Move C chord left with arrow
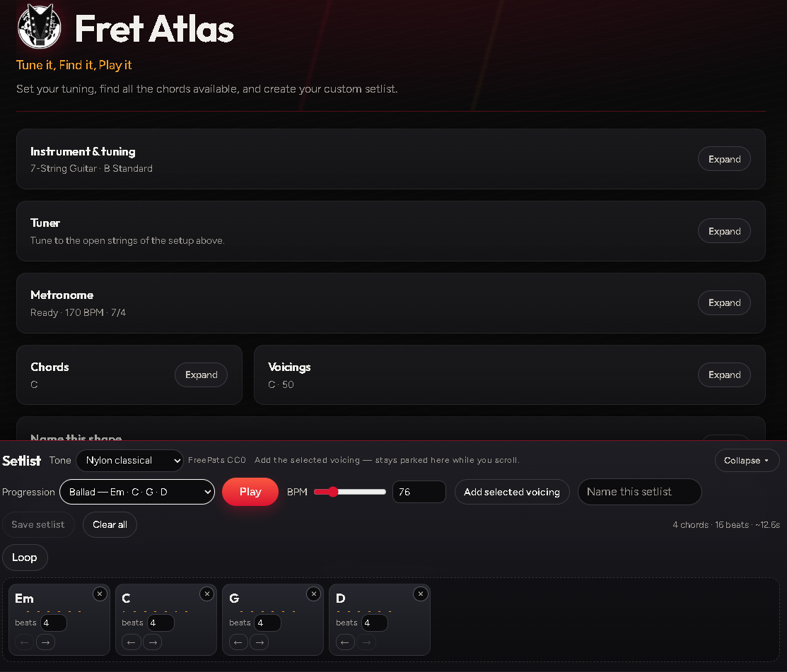Image resolution: width=787 pixels, height=672 pixels. 131,642
